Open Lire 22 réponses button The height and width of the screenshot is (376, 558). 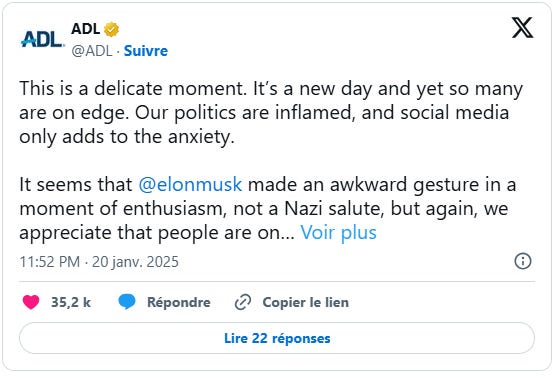(x=277, y=338)
